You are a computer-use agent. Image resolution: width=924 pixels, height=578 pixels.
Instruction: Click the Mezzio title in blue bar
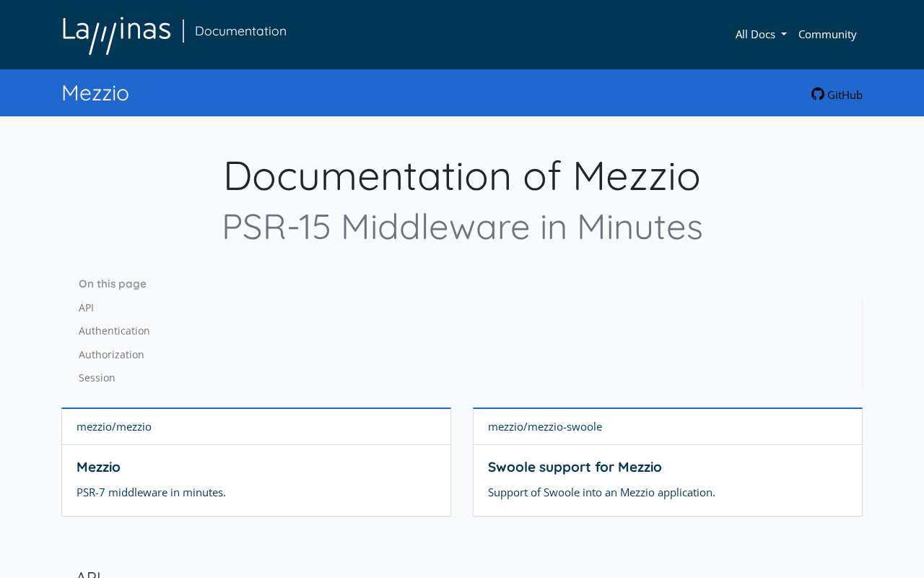pos(95,92)
